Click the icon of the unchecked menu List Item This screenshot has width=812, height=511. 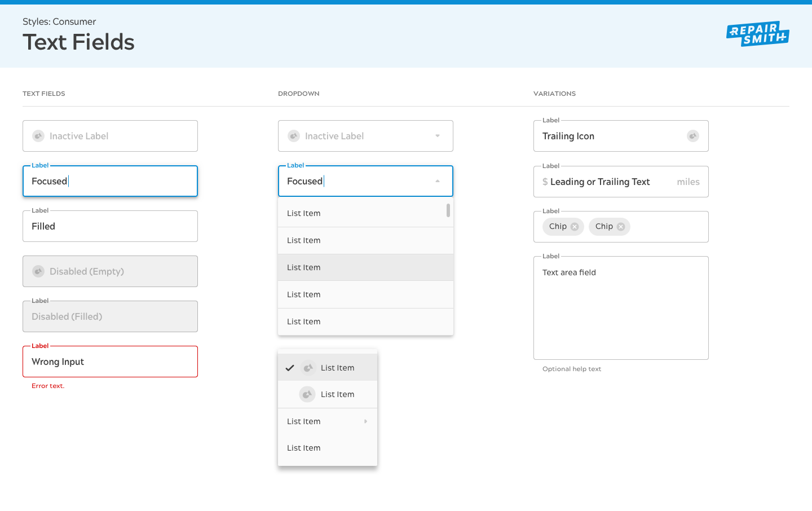[307, 394]
